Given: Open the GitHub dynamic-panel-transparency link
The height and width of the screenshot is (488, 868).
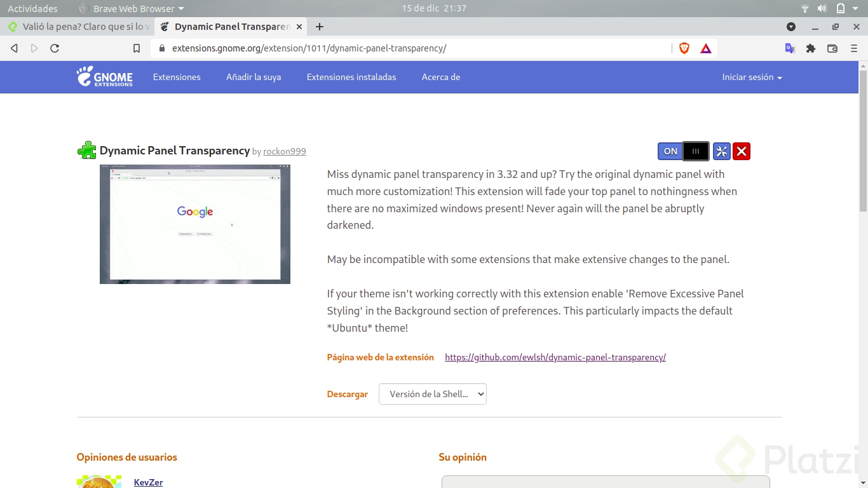Looking at the screenshot, I should pos(555,357).
